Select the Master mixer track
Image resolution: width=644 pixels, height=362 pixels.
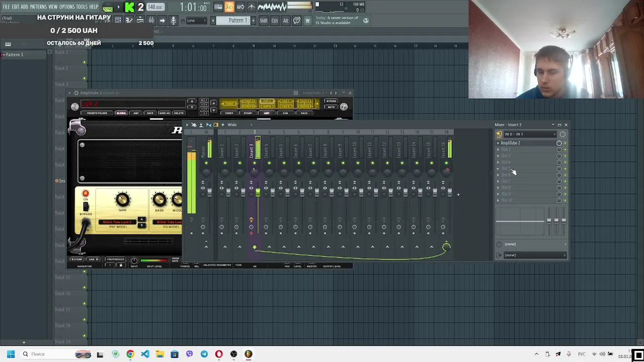pyautogui.click(x=203, y=151)
